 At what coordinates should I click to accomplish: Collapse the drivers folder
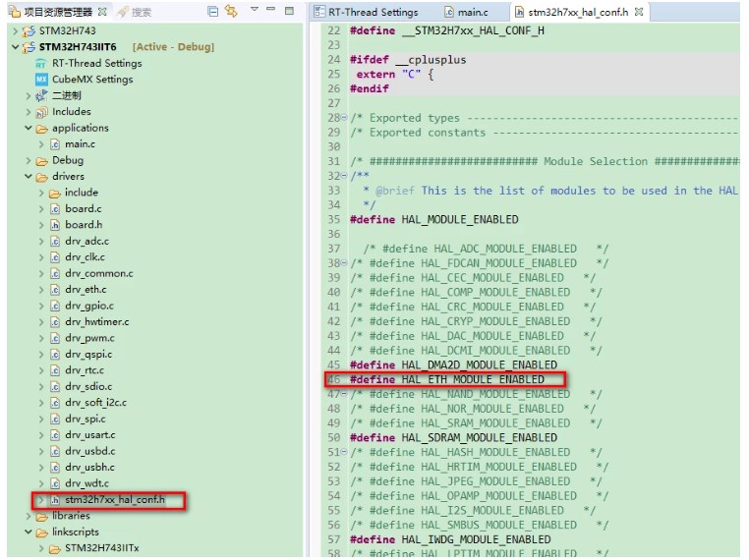coord(29,177)
